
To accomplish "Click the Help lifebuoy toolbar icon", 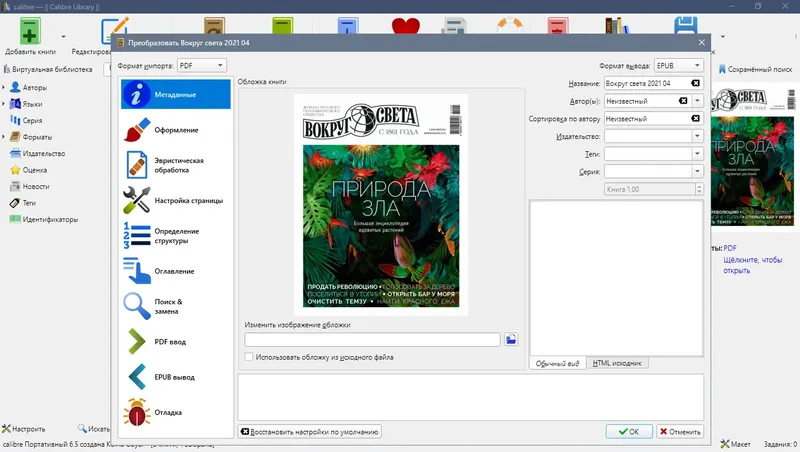I will [510, 26].
